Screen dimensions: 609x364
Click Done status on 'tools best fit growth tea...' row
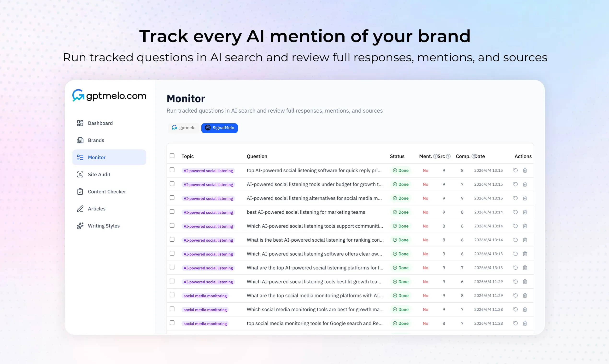pos(400,282)
